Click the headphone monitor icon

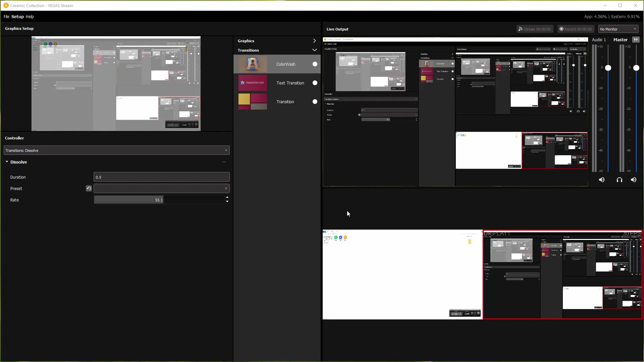coord(619,180)
